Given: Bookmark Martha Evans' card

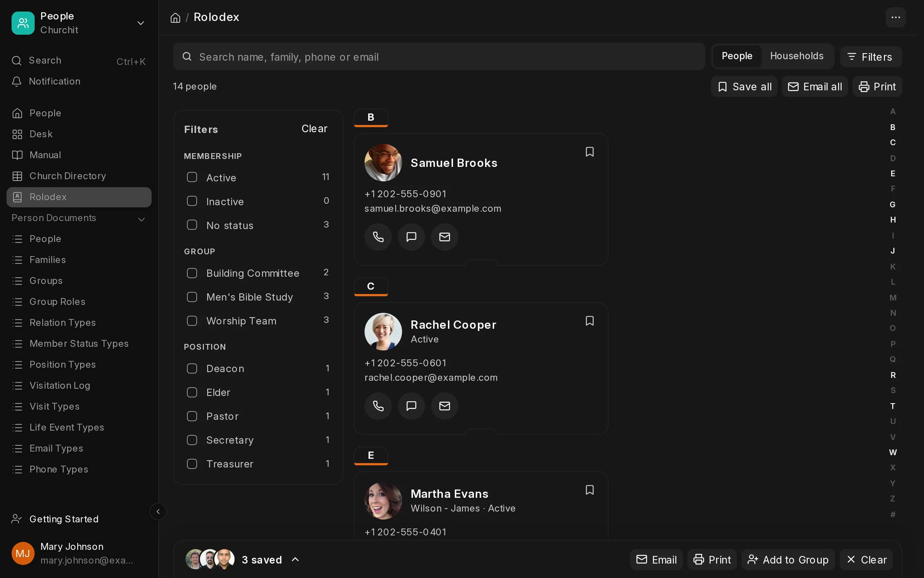Looking at the screenshot, I should coord(589,490).
